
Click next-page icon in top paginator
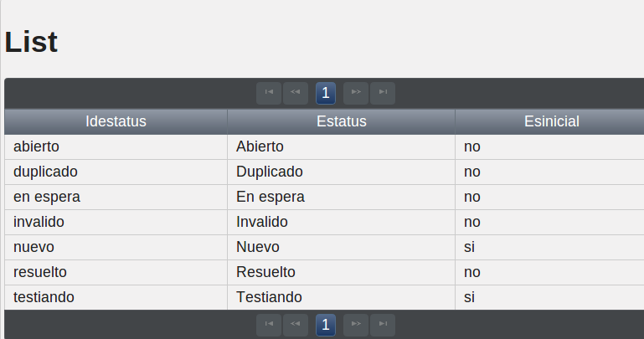pyautogui.click(x=356, y=93)
